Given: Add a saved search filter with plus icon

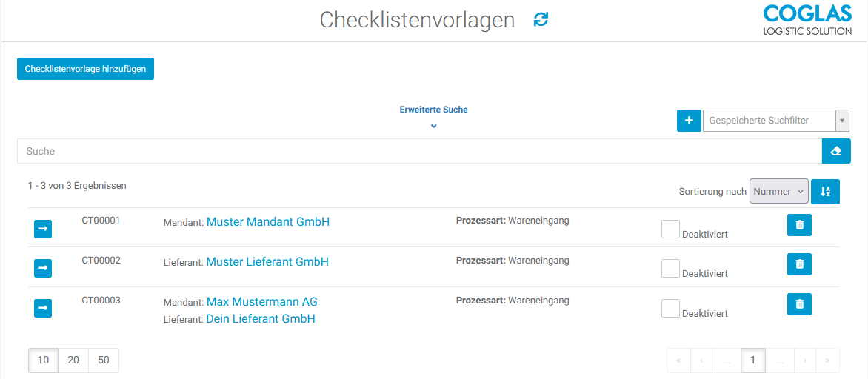Looking at the screenshot, I should point(689,120).
